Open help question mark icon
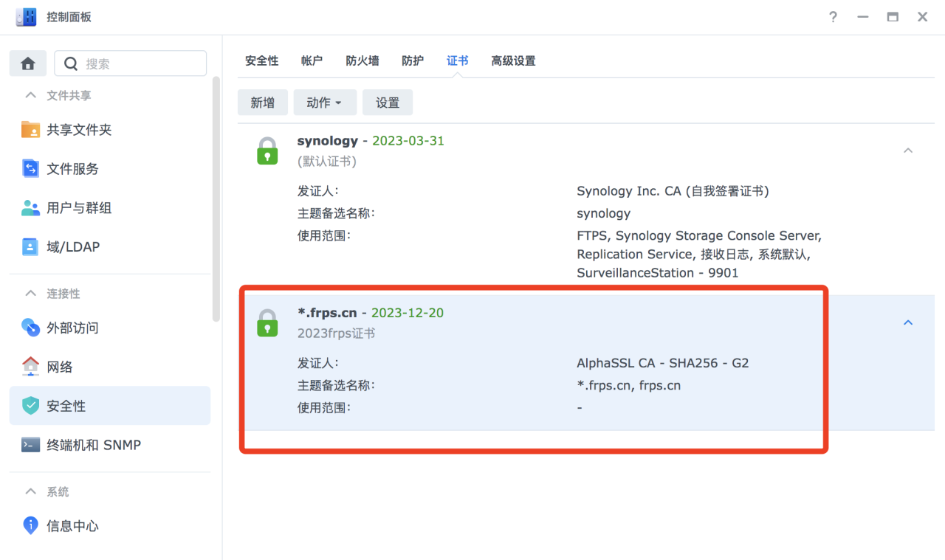Screen dimensions: 945x560 tap(834, 17)
